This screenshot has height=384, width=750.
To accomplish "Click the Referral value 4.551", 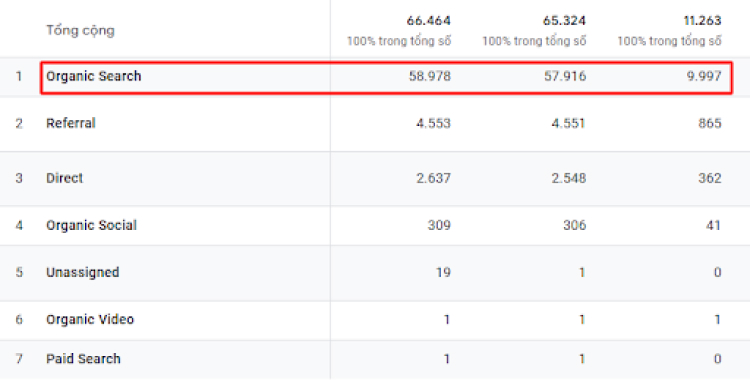I will (x=568, y=123).
